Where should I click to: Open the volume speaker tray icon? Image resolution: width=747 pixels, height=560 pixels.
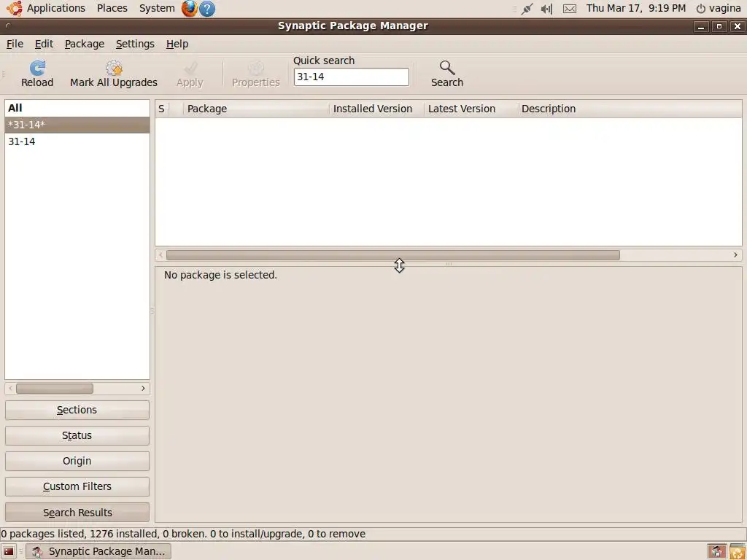coord(546,9)
